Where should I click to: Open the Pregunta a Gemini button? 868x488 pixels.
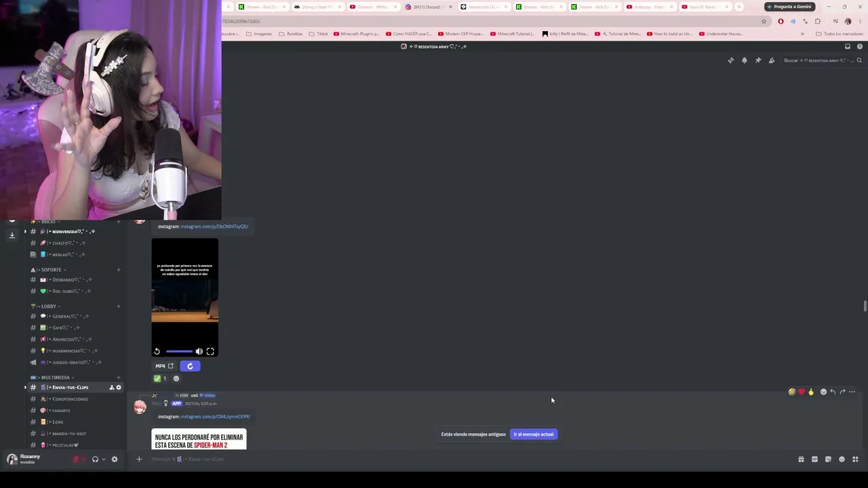(790, 7)
